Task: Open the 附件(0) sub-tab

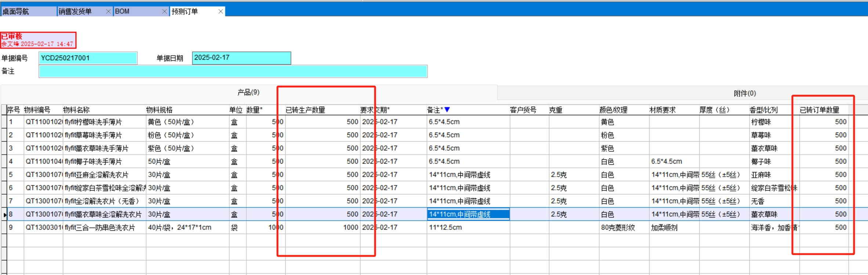Action: click(x=745, y=93)
